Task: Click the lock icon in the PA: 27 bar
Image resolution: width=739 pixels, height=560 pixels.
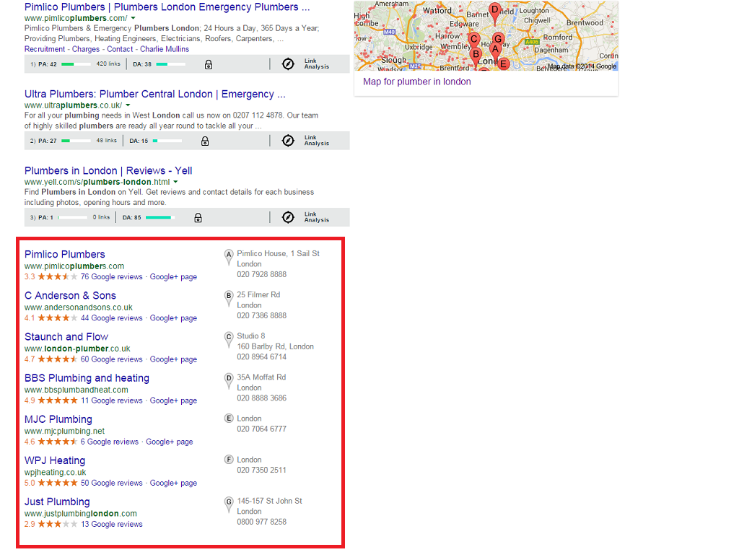Action: click(205, 141)
